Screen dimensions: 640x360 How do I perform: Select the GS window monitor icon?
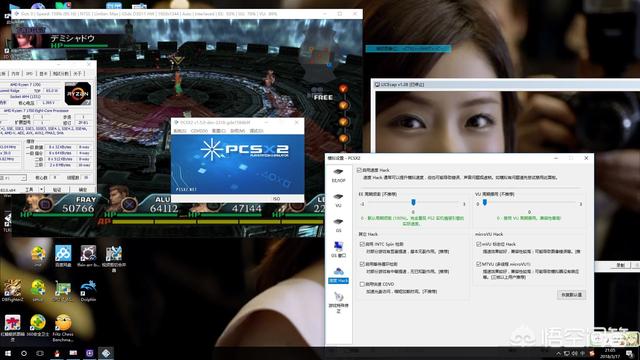[338, 249]
